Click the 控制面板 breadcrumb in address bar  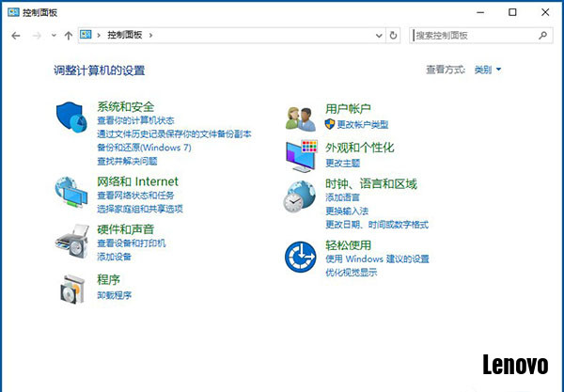coord(125,35)
